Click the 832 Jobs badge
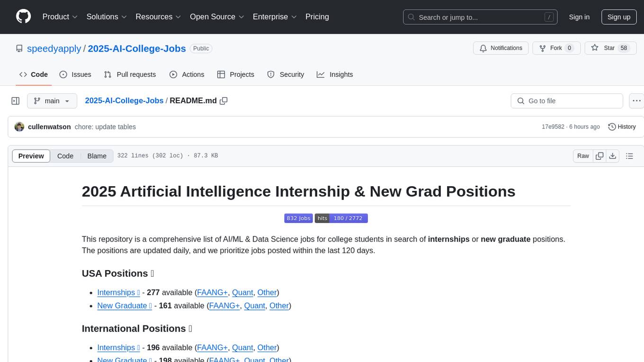 click(x=298, y=218)
